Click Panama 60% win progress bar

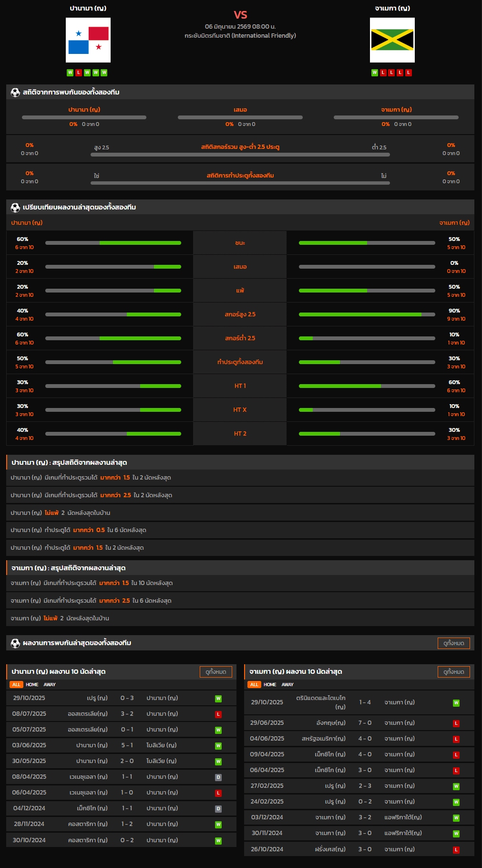point(113,243)
